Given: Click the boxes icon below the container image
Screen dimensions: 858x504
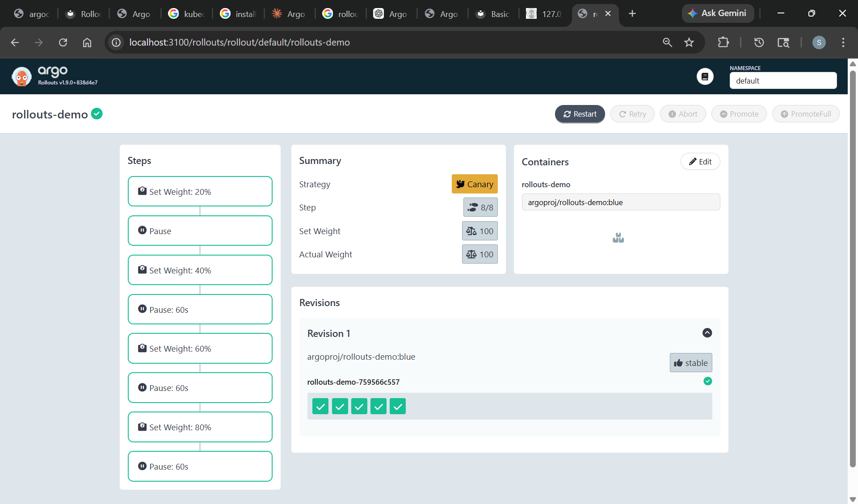Looking at the screenshot, I should point(618,238).
